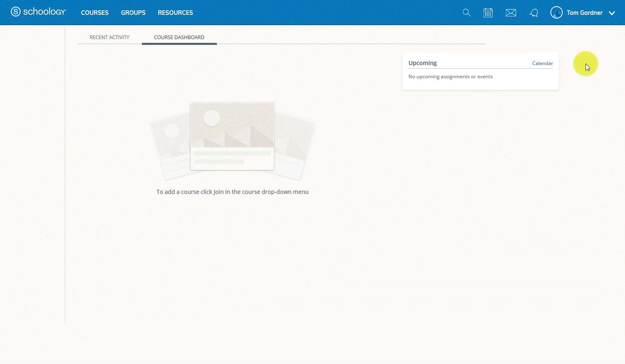The image size is (625, 364).
Task: Click the Schoology logo
Action: [x=39, y=12]
